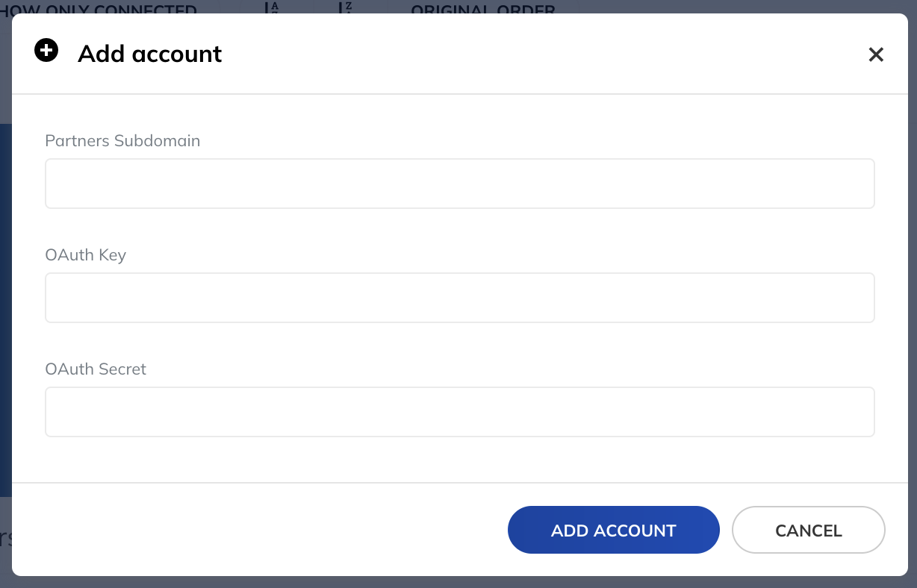Click inside the Partners Subdomain field
Screen dimensions: 917x588
[x=459, y=183]
